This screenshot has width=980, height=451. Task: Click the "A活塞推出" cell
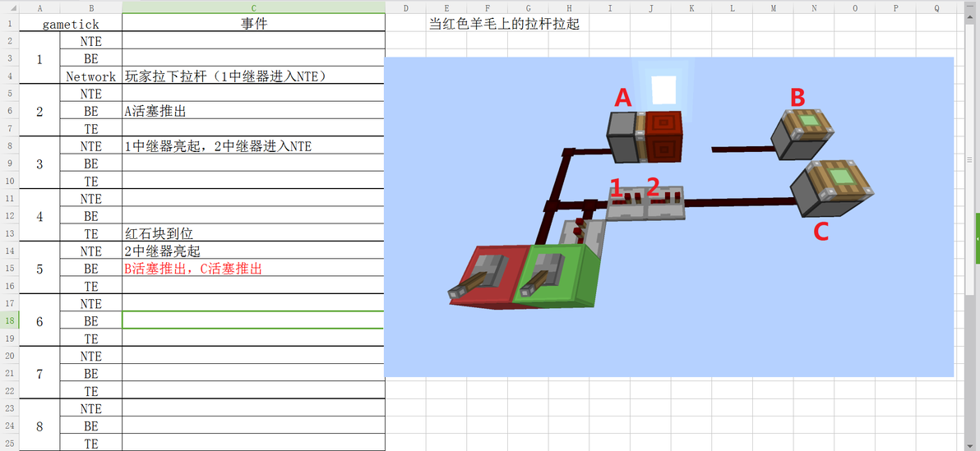[254, 111]
